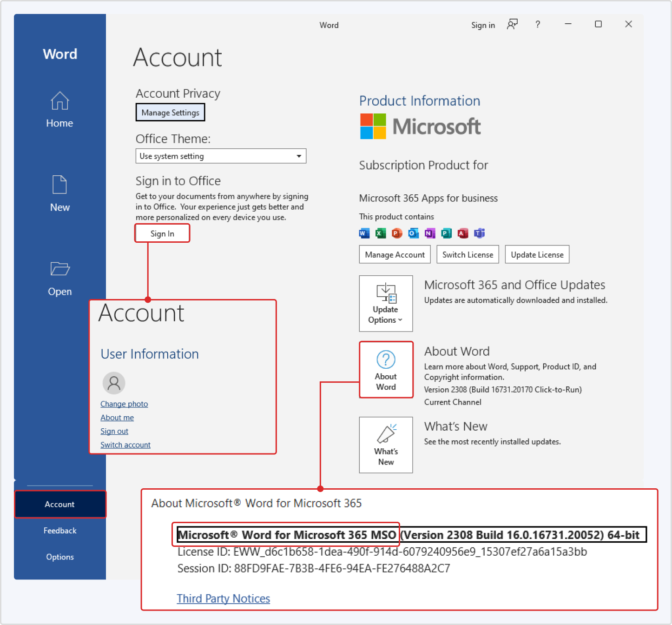Open Update Options for Office updates
Image resolution: width=672 pixels, height=625 pixels.
tap(385, 303)
